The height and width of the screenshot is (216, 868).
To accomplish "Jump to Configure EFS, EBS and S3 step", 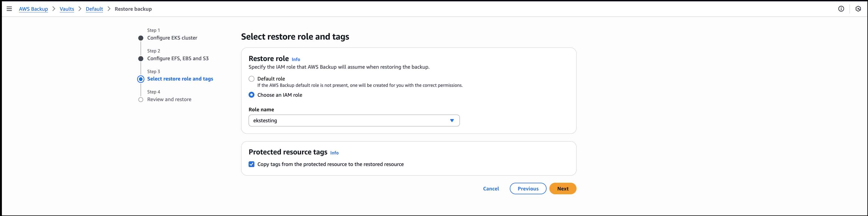I will coord(177,59).
